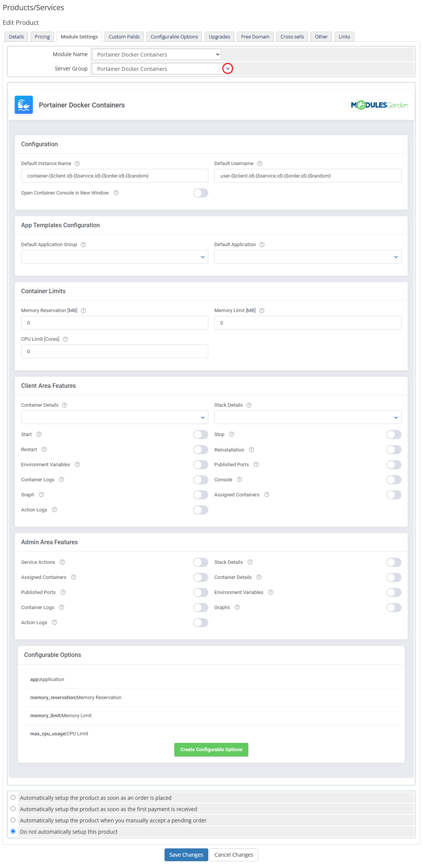Click the help icon beside Default Username

tap(260, 164)
